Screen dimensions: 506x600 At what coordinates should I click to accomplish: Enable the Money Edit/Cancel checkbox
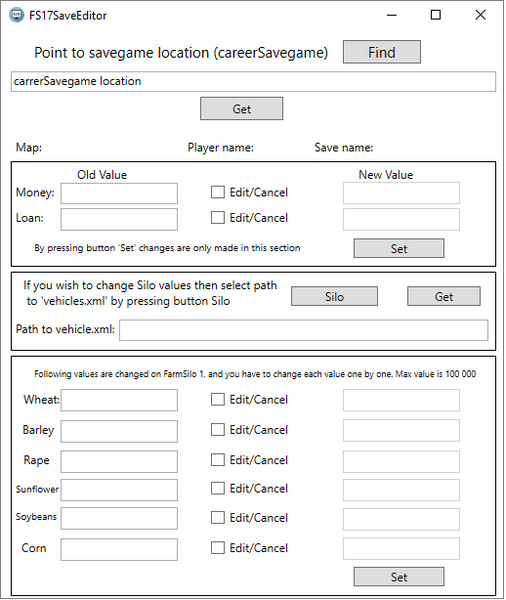218,192
